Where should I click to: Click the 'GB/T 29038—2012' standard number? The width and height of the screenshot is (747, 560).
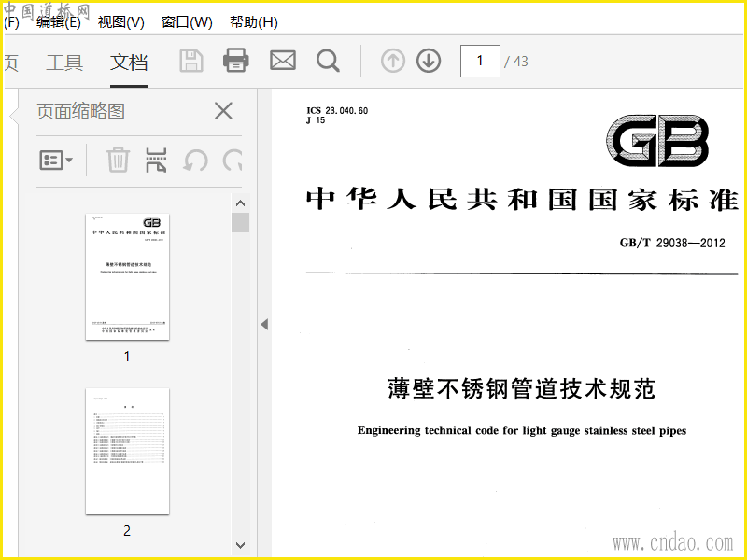point(672,243)
